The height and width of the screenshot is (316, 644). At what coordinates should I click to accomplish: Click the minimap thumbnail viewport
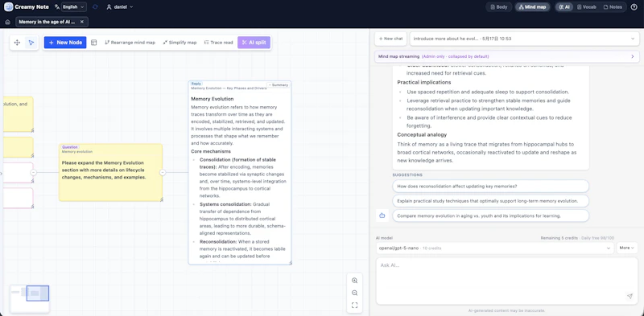[37, 293]
